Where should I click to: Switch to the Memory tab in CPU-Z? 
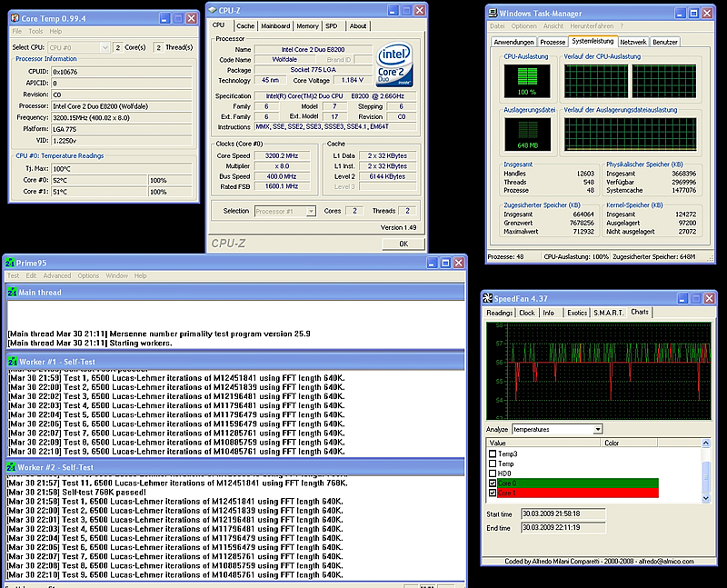pyautogui.click(x=307, y=26)
